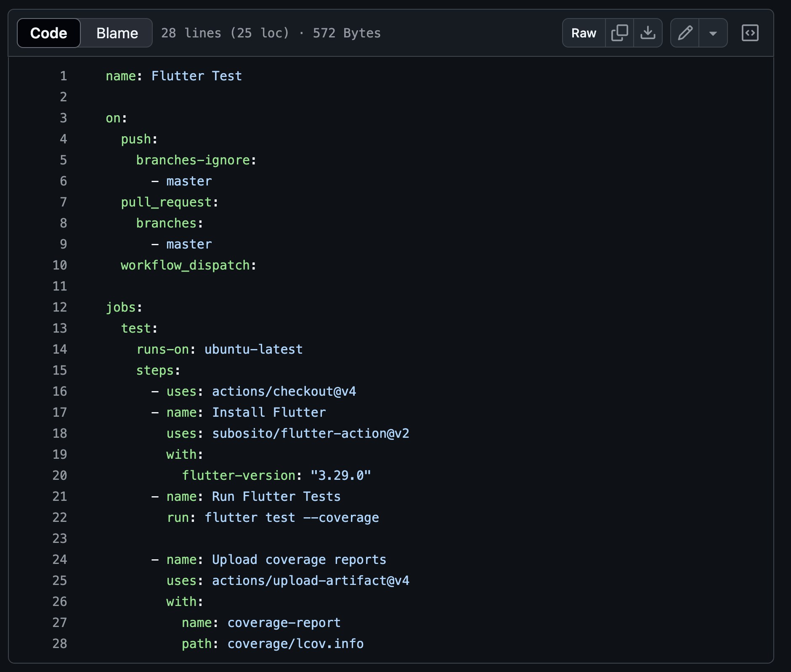Click 'Run Flutter Tests' step name
This screenshot has height=672, width=791.
coord(276,496)
